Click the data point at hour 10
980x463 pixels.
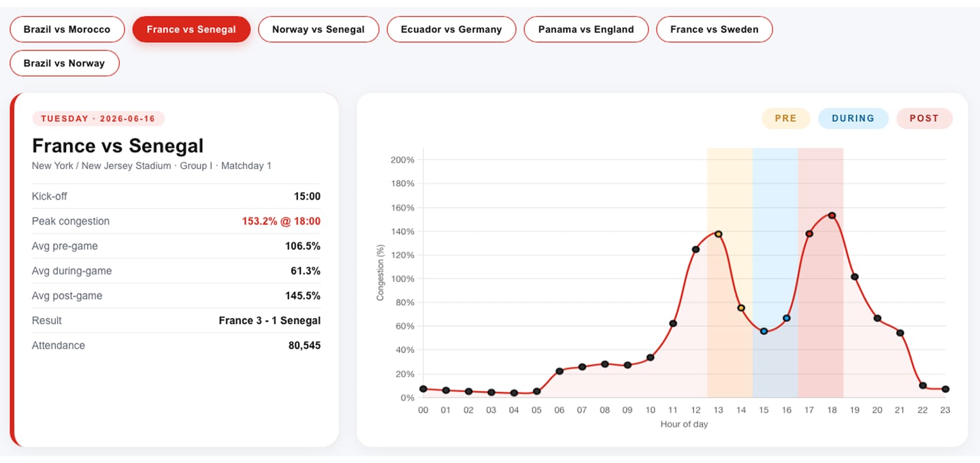tap(650, 357)
